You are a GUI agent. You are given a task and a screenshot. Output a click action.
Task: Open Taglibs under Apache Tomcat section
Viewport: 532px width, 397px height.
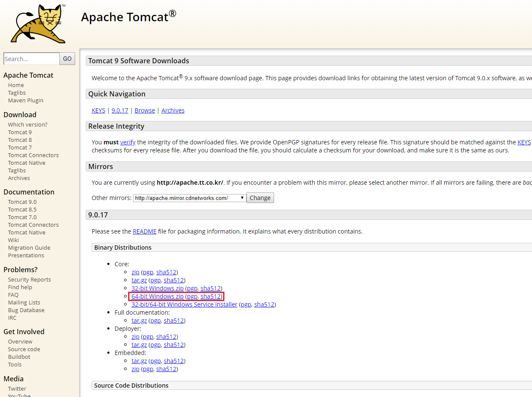[17, 93]
